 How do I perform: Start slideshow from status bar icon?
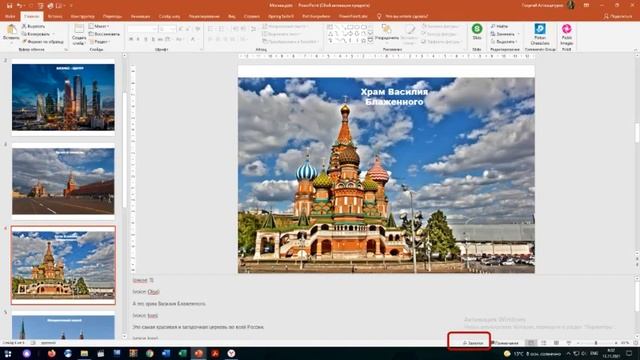coord(569,343)
